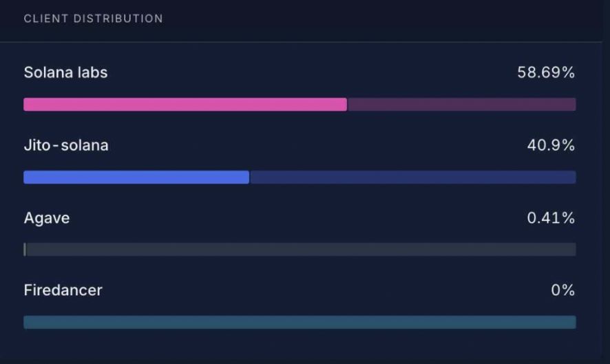Click the right end of Firedancer bar
This screenshot has height=364, width=610.
click(x=573, y=322)
